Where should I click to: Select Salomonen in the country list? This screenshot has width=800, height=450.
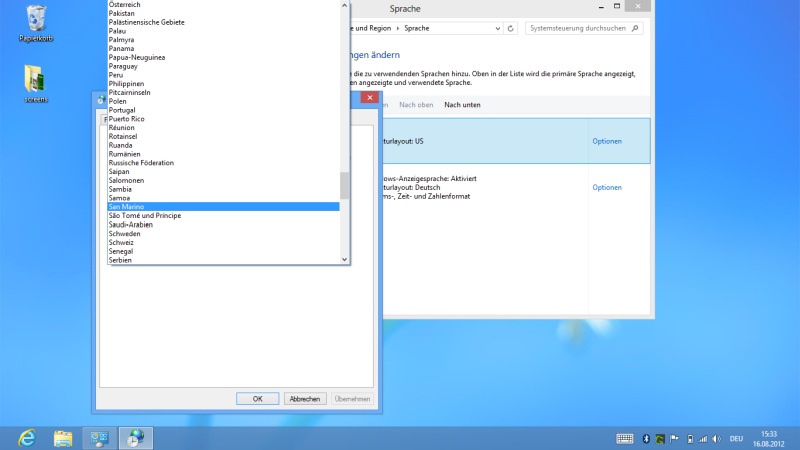pos(223,181)
